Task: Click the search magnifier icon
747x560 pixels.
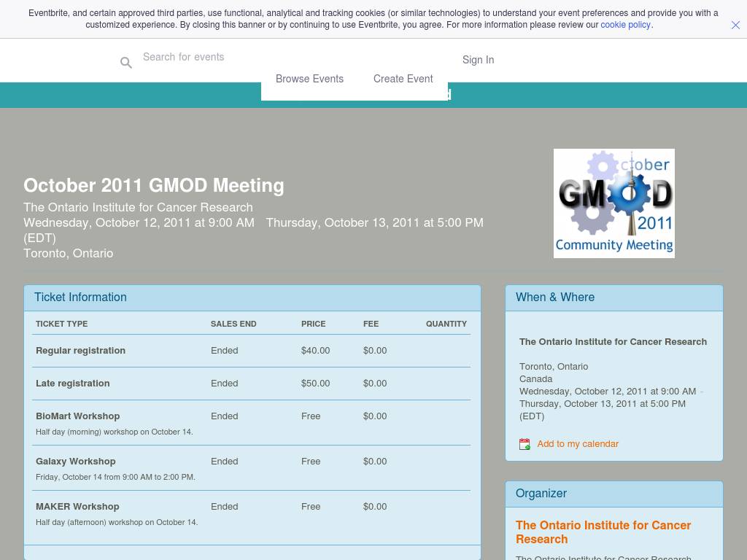Action: 126,63
